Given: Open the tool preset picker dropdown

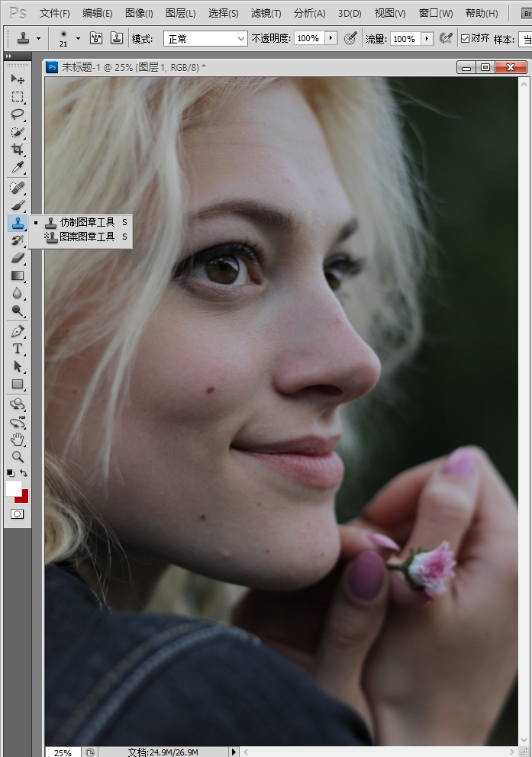Looking at the screenshot, I should [x=38, y=38].
